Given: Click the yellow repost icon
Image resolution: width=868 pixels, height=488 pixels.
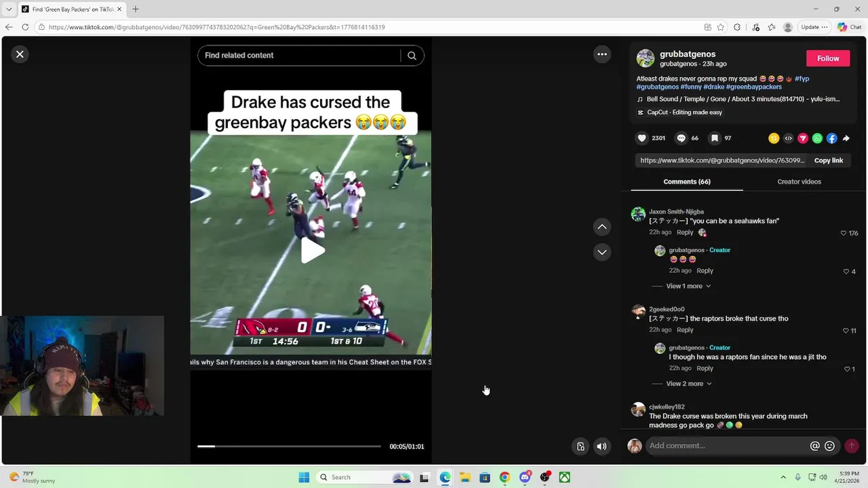Looking at the screenshot, I should point(774,138).
